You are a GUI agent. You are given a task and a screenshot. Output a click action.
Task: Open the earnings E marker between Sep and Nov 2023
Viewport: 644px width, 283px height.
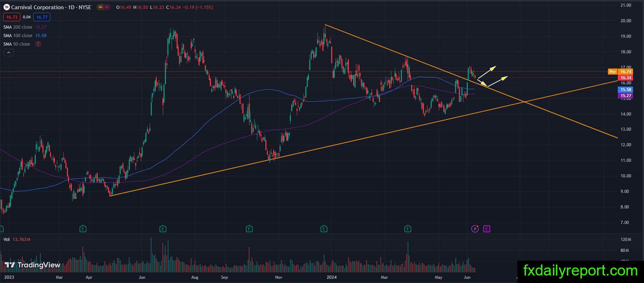tap(249, 229)
